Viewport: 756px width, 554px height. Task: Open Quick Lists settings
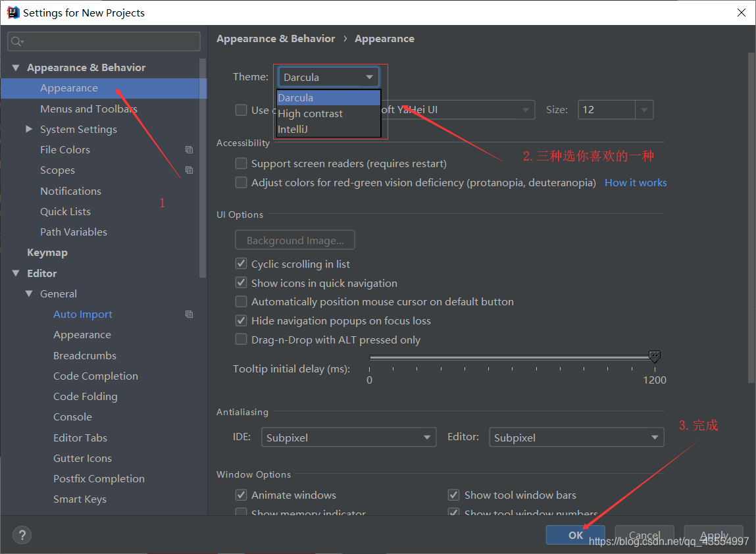(x=65, y=212)
